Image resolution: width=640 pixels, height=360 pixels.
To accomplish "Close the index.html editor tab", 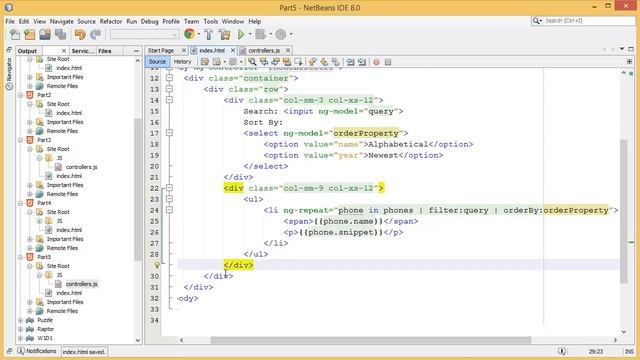I will [x=233, y=50].
